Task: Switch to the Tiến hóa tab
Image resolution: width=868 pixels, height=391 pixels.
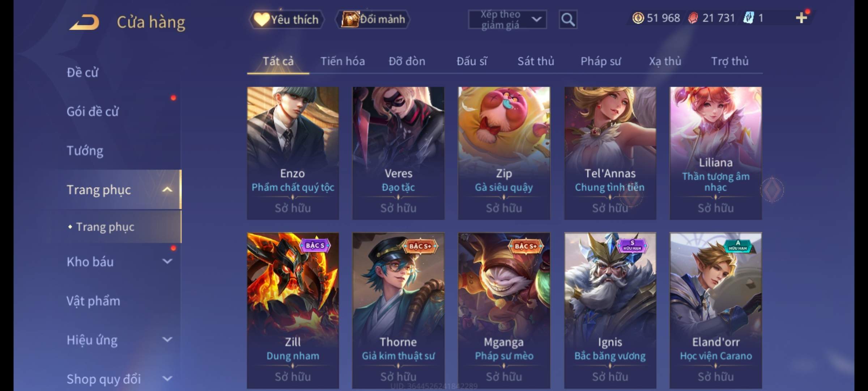Action: [x=342, y=61]
